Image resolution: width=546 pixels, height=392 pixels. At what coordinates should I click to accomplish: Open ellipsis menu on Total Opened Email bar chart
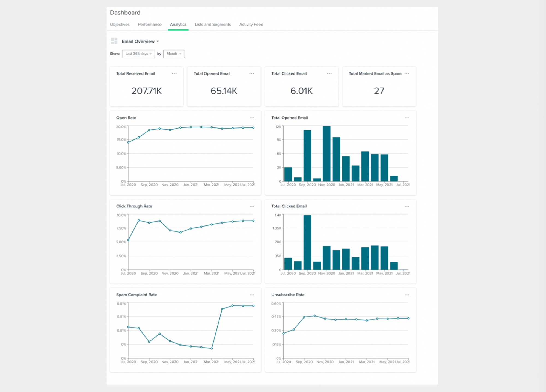pos(407,118)
